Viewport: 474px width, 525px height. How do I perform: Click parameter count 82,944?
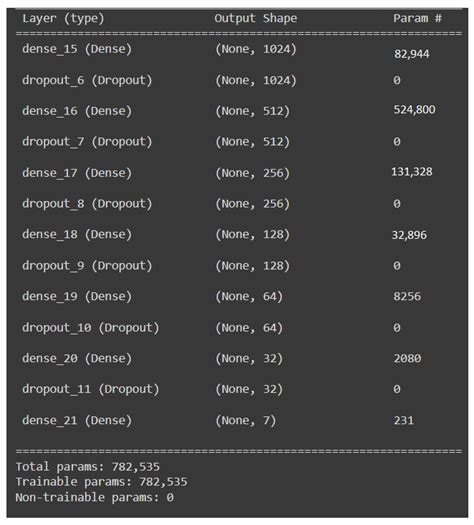411,54
